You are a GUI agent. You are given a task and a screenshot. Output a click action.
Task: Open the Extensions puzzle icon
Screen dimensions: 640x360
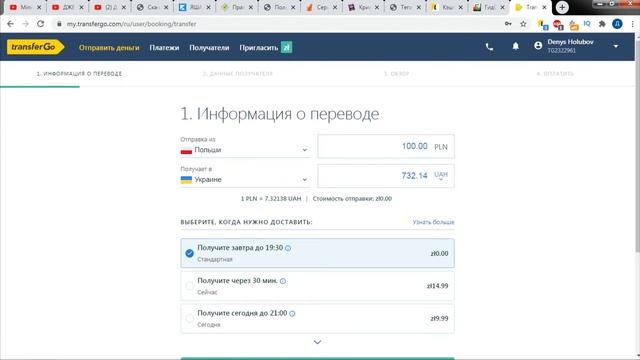pyautogui.click(x=602, y=24)
